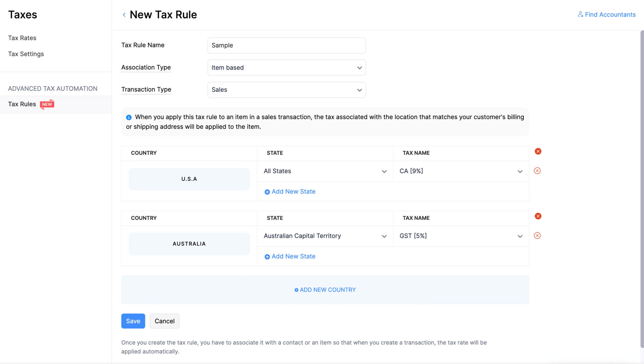Delete the CA [9%] state row
The width and height of the screenshot is (644, 364).
click(x=537, y=171)
